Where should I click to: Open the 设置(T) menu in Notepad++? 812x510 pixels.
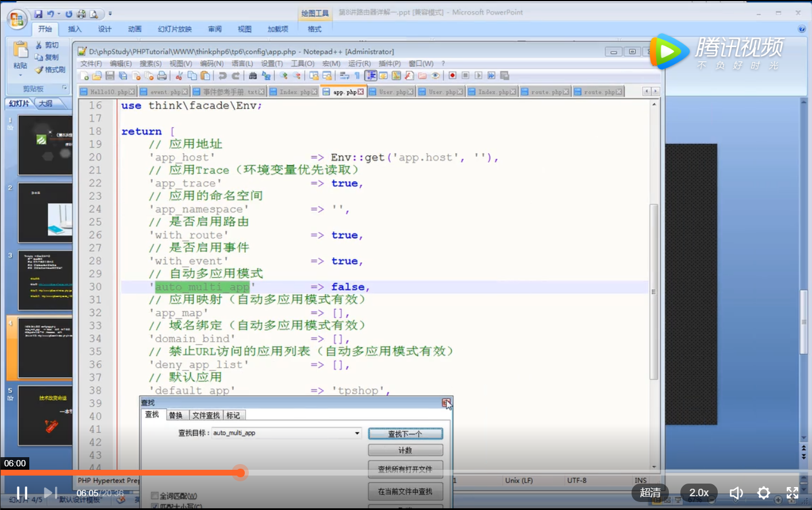(x=272, y=63)
